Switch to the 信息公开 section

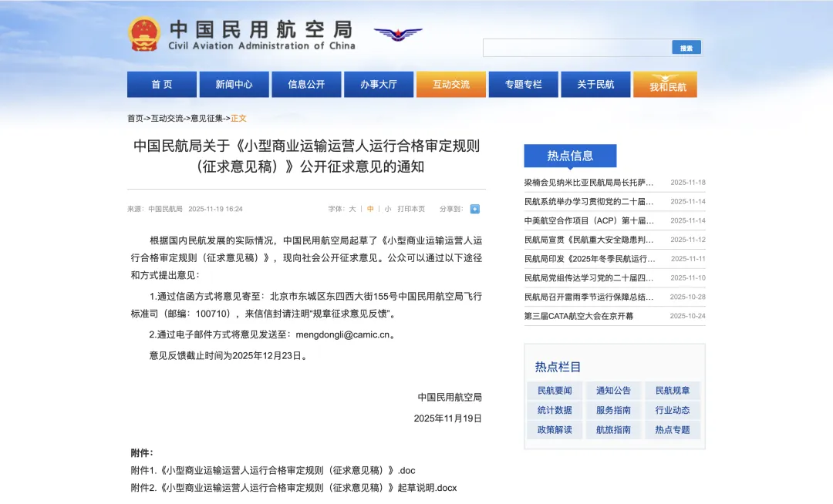tap(306, 84)
